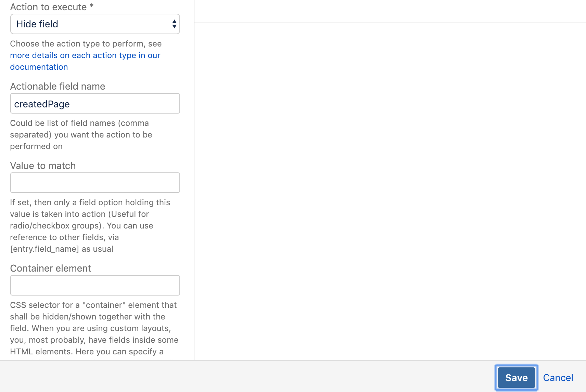Select help text starting 'If set, then only'

click(x=90, y=226)
